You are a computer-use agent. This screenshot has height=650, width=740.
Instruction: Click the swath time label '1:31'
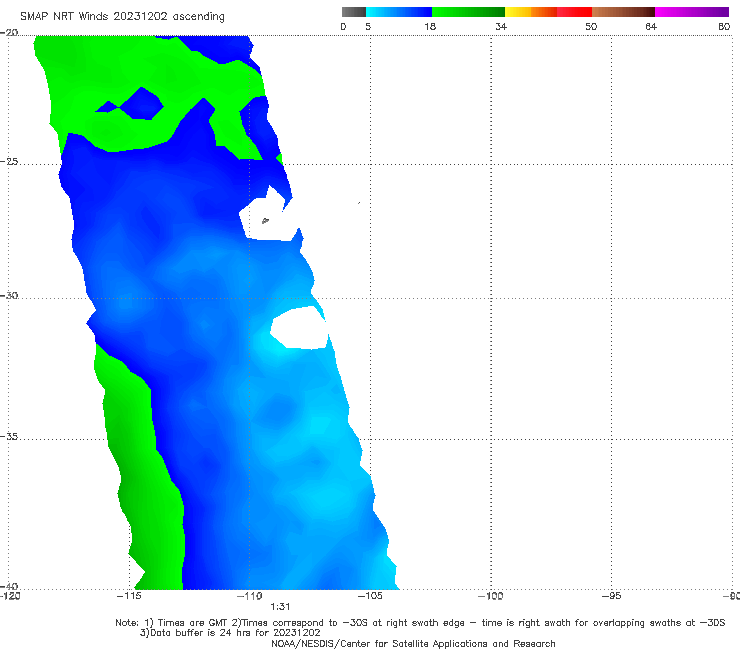point(280,607)
